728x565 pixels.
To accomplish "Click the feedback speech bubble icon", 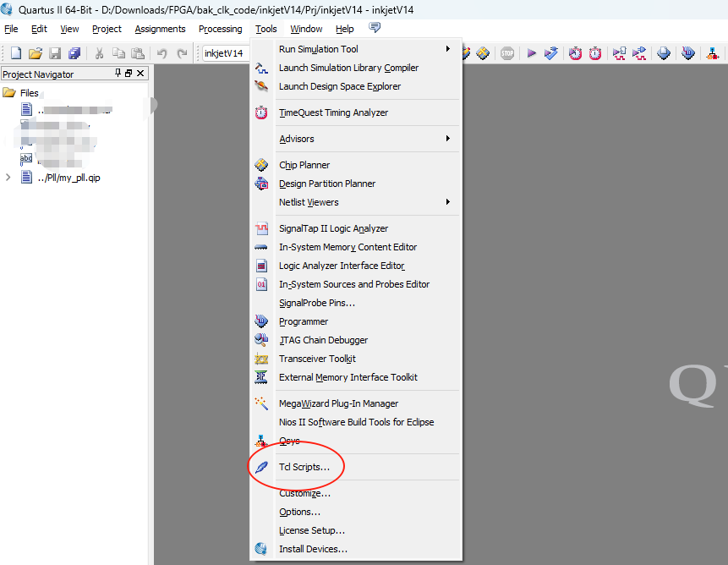I will pos(375,28).
